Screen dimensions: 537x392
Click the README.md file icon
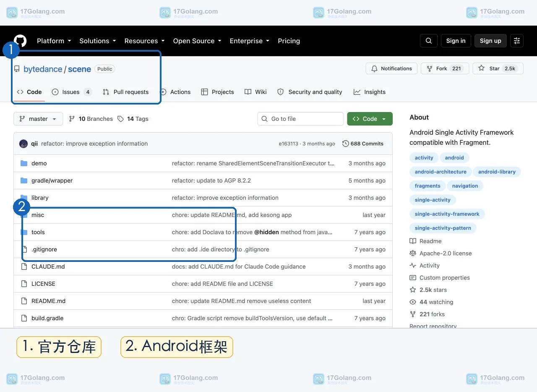(x=24, y=301)
